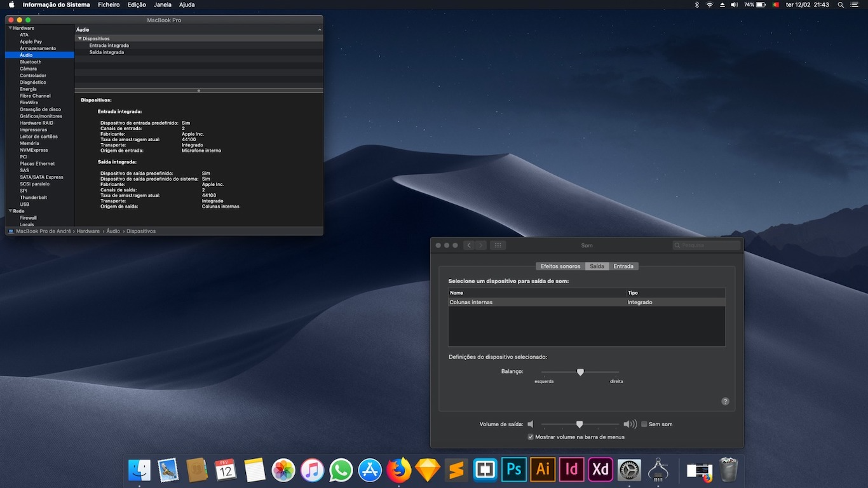868x488 pixels.
Task: Launch the App Store from the dock
Action: (370, 470)
